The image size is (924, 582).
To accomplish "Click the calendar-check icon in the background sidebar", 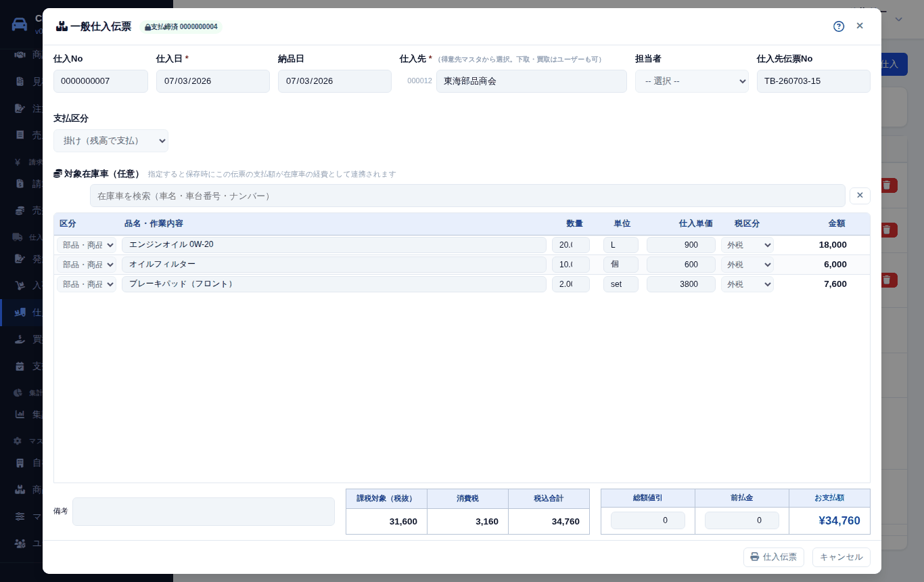I will tap(20, 366).
